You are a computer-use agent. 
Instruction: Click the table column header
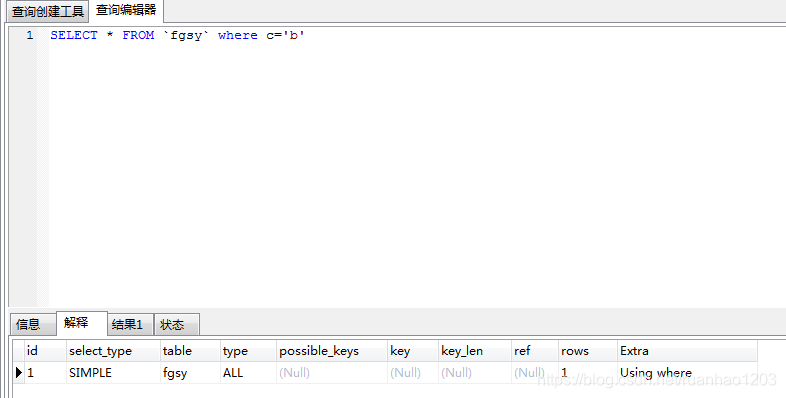click(x=190, y=351)
